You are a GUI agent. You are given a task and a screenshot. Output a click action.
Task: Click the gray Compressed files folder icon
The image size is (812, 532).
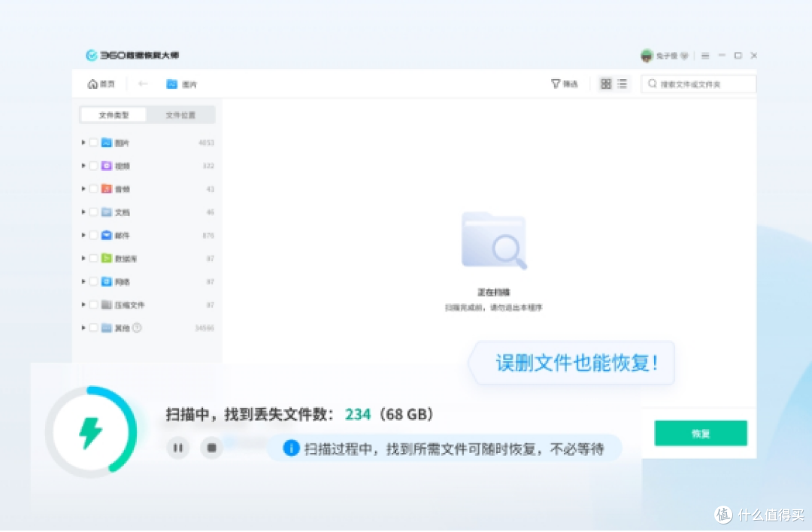(107, 305)
